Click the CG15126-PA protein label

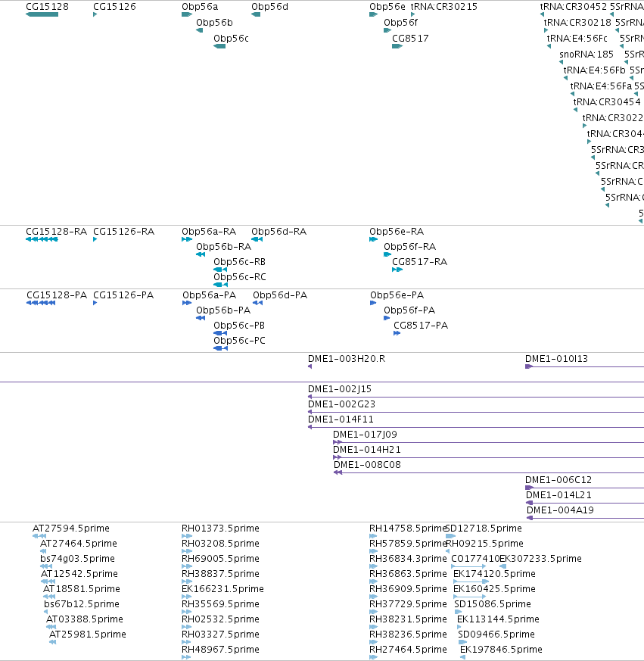tap(123, 295)
